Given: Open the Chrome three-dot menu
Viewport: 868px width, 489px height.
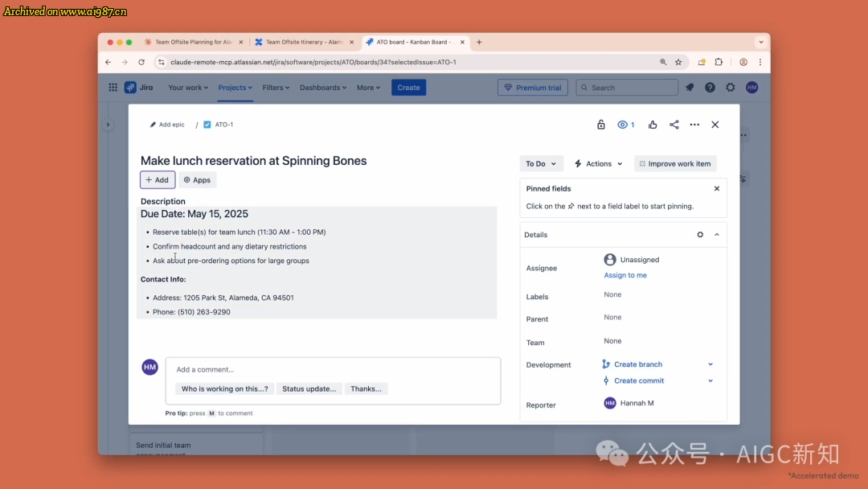Looking at the screenshot, I should click(760, 62).
